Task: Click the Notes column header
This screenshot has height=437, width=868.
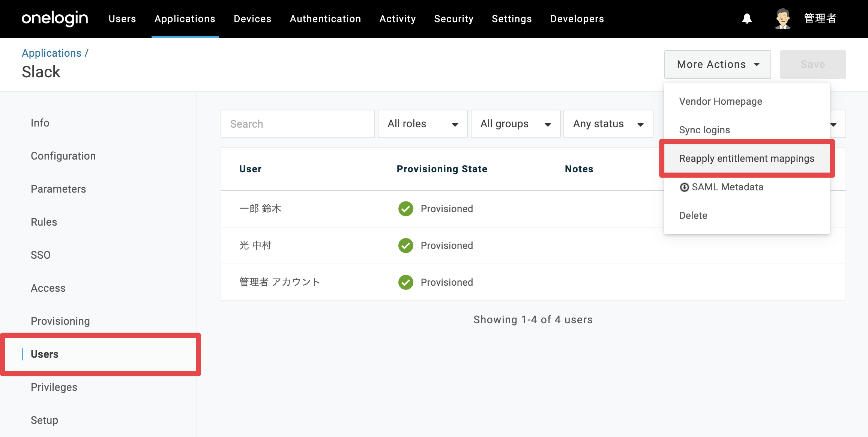Action: click(579, 169)
